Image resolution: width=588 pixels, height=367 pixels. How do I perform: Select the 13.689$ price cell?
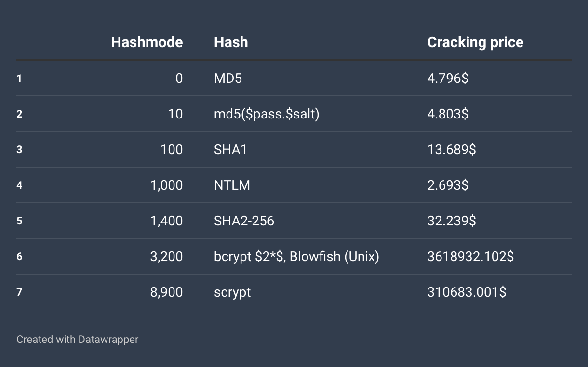(x=451, y=149)
